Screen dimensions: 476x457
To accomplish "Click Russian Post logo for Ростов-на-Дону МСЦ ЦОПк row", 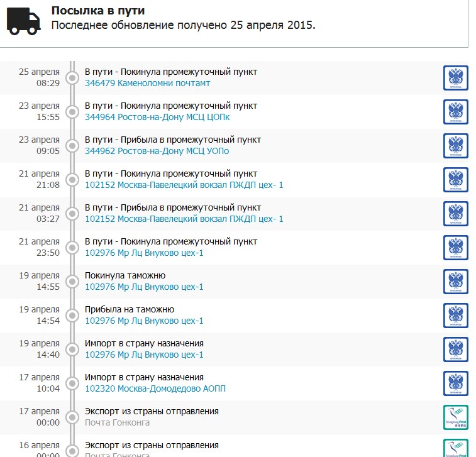I will tap(455, 112).
